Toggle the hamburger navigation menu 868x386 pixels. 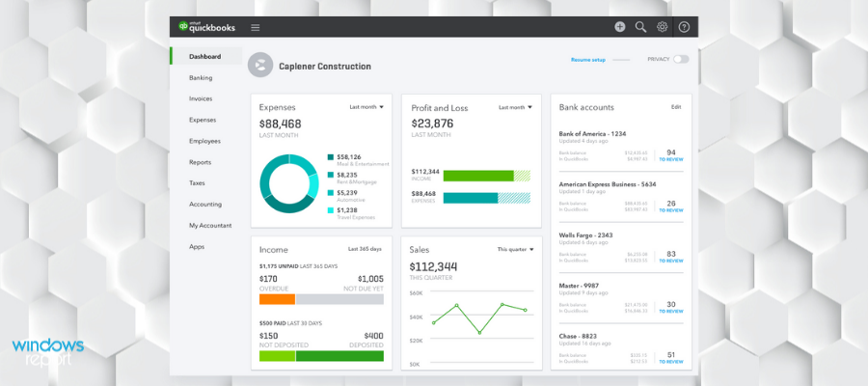coord(256,27)
